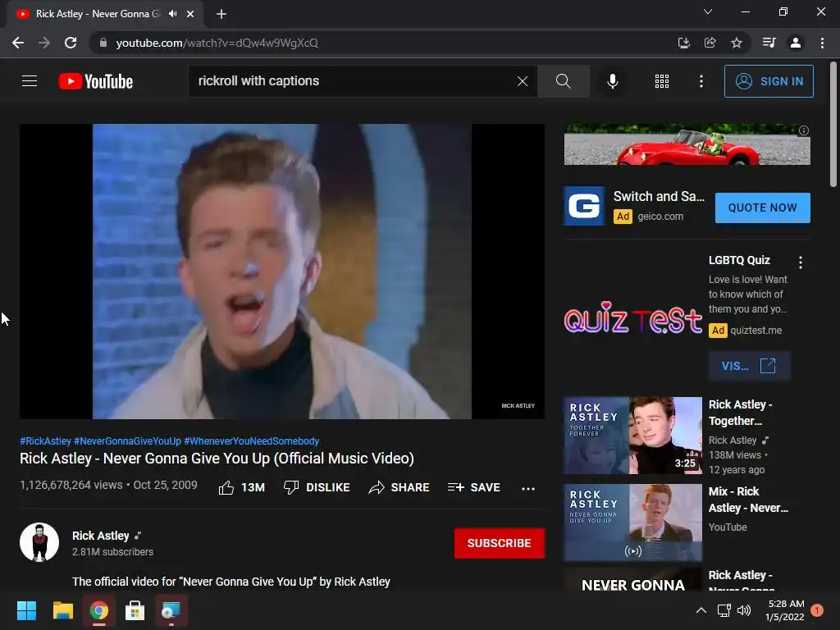This screenshot has width=840, height=630.
Task: Share the video
Action: [x=399, y=487]
